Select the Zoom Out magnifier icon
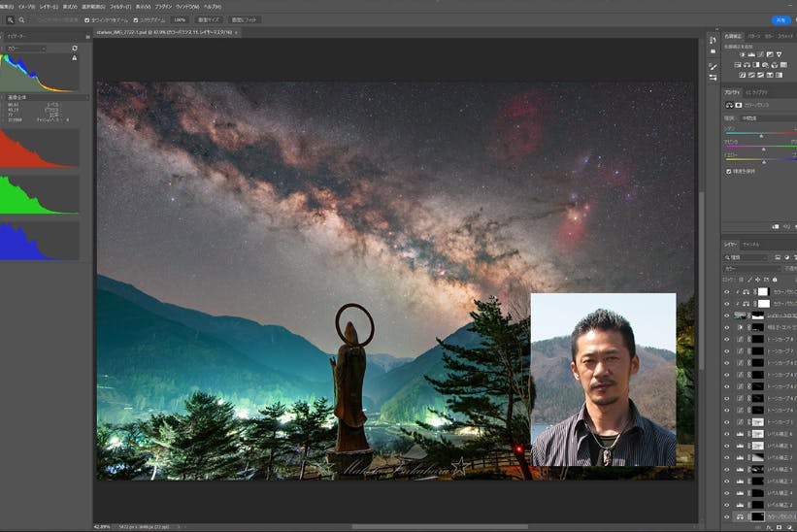 [x=22, y=20]
